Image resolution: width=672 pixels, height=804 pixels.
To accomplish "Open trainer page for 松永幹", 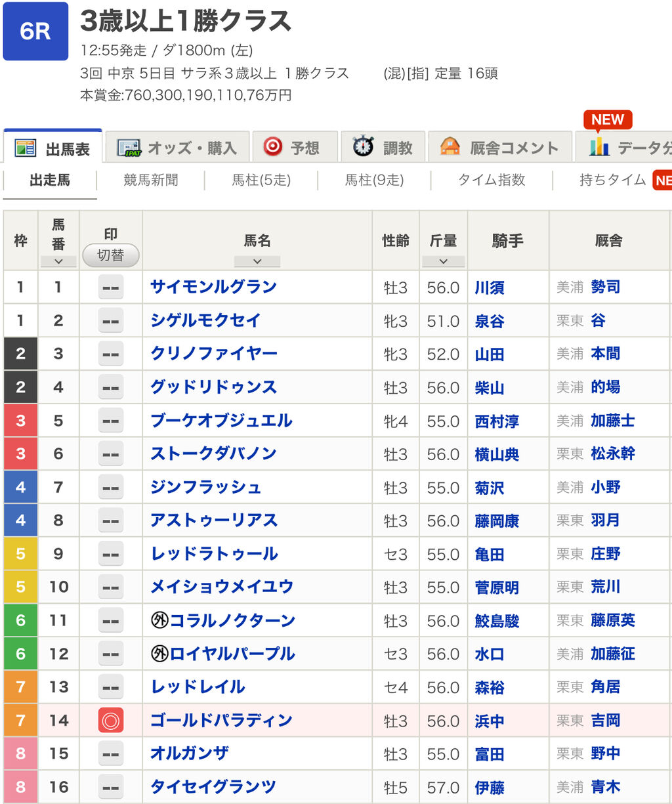I will (612, 454).
